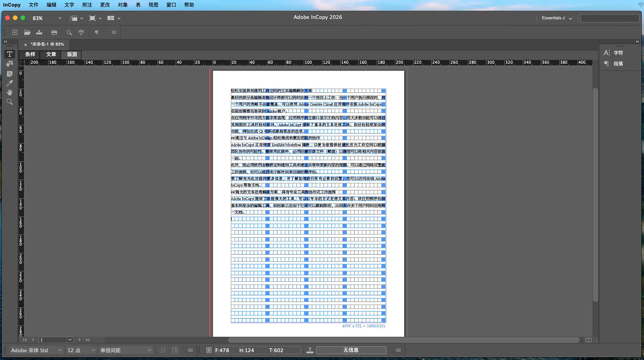Image resolution: width=644 pixels, height=360 pixels.
Task: Open the 83% zoom level dropdown
Action: (60, 18)
